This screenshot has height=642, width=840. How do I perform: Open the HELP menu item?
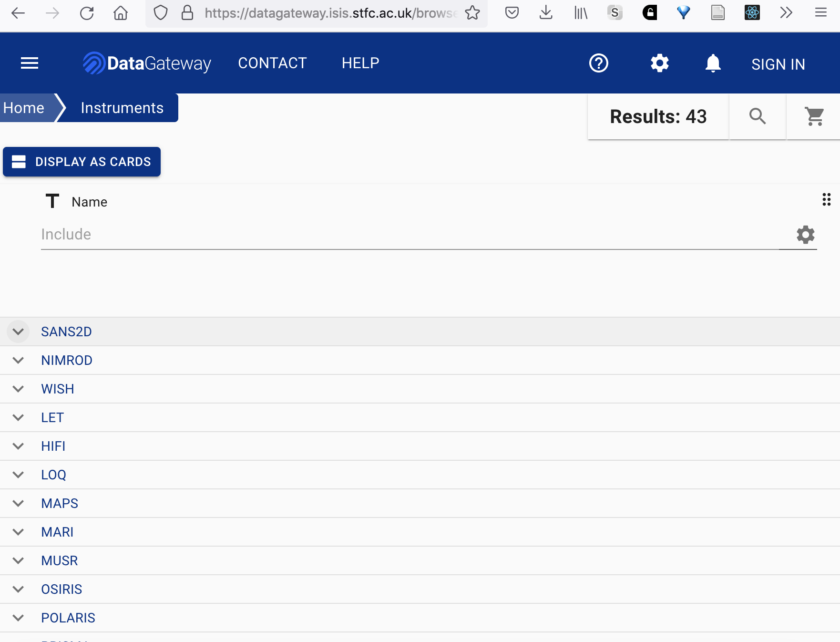point(360,62)
